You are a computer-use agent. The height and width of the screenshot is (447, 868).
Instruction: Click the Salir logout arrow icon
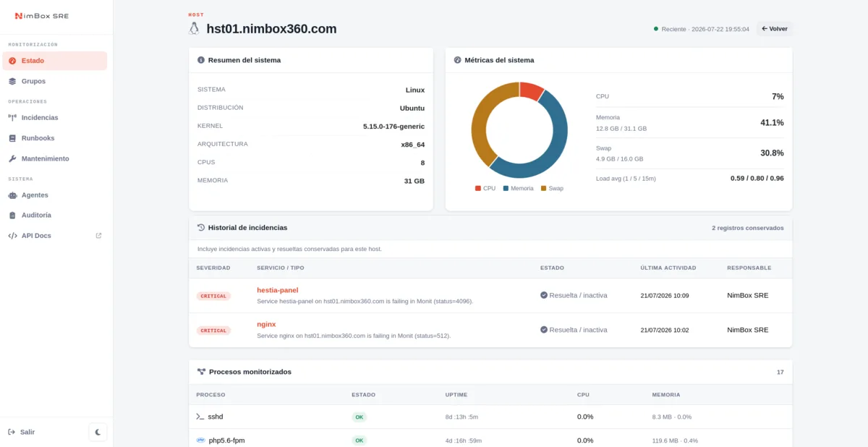(12, 432)
